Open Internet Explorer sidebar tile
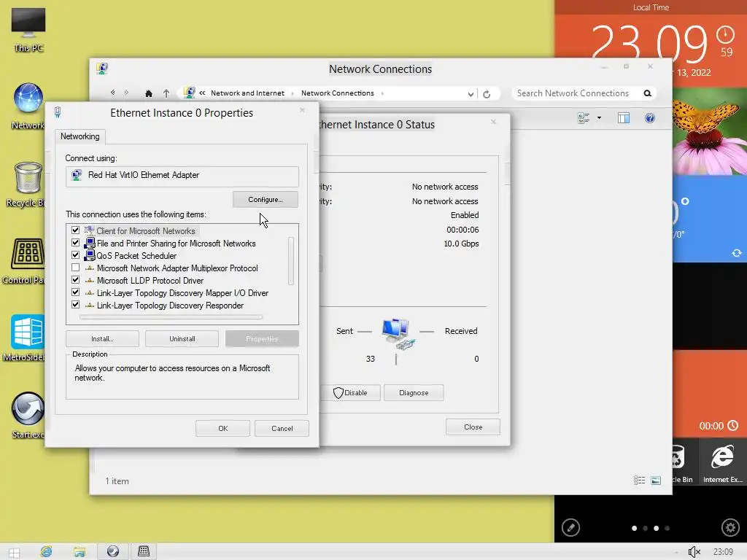Screen dimensions: 747x560 point(723,462)
